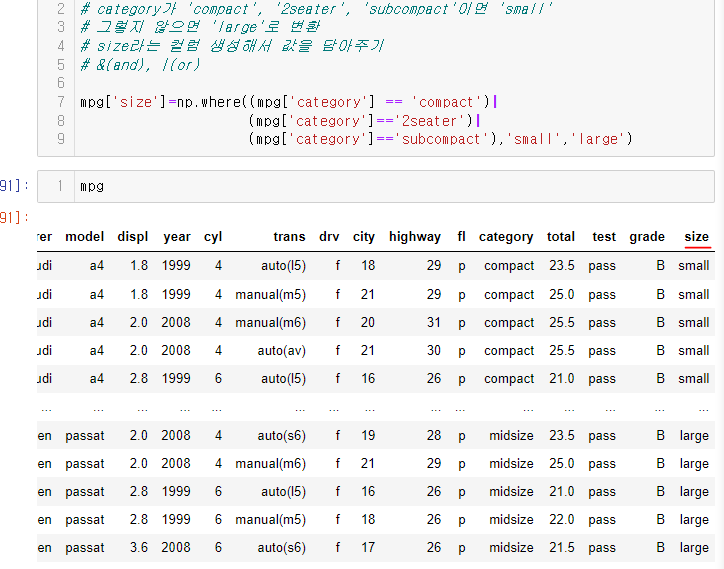Click the comment line about the size column
The width and height of the screenshot is (724, 569).
pyautogui.click(x=232, y=46)
